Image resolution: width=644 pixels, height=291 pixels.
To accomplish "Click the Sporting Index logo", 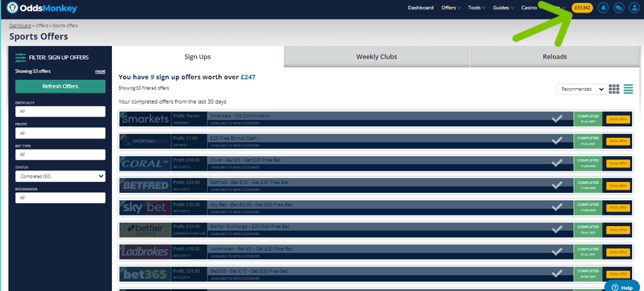I will pyautogui.click(x=145, y=141).
